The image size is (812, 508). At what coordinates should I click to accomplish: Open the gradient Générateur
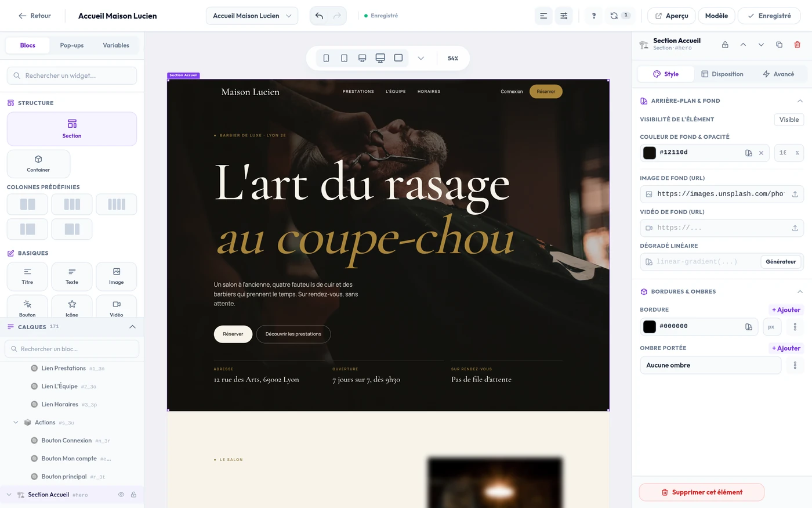tap(781, 262)
